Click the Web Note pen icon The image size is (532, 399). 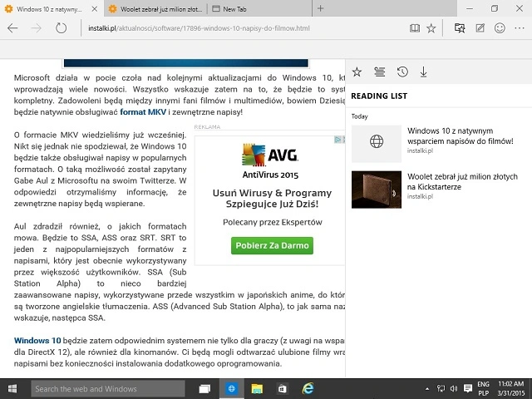click(x=480, y=28)
